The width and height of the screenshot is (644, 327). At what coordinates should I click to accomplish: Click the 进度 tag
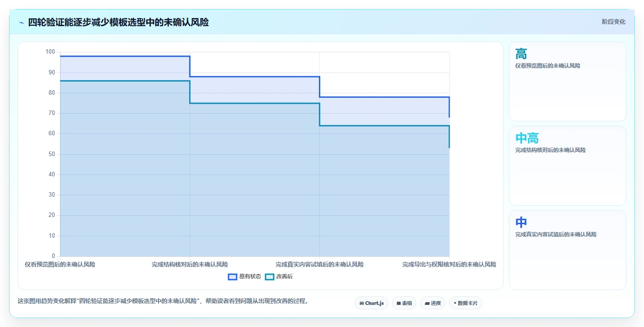[x=433, y=303]
